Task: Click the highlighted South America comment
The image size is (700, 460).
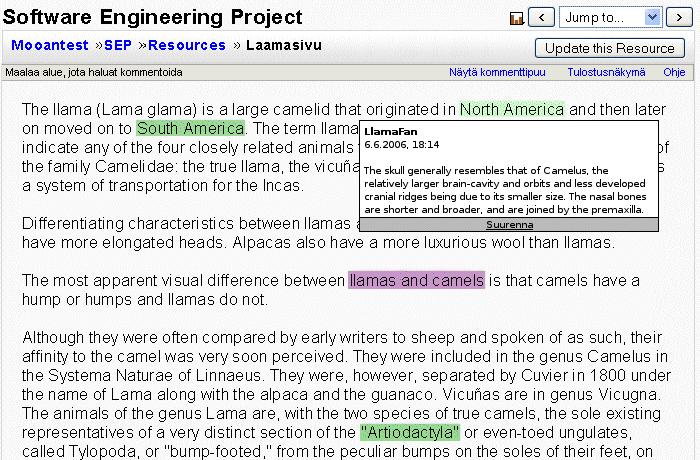Action: (x=191, y=129)
